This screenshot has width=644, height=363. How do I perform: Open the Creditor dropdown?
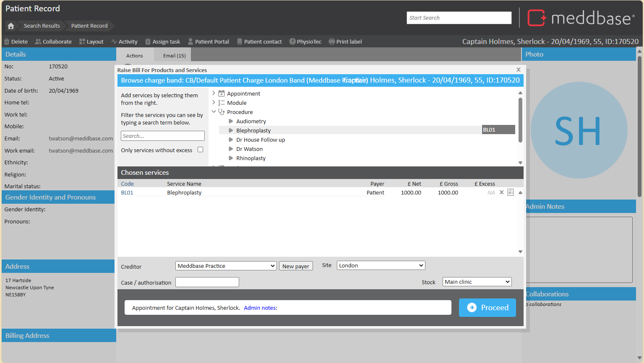tap(226, 266)
